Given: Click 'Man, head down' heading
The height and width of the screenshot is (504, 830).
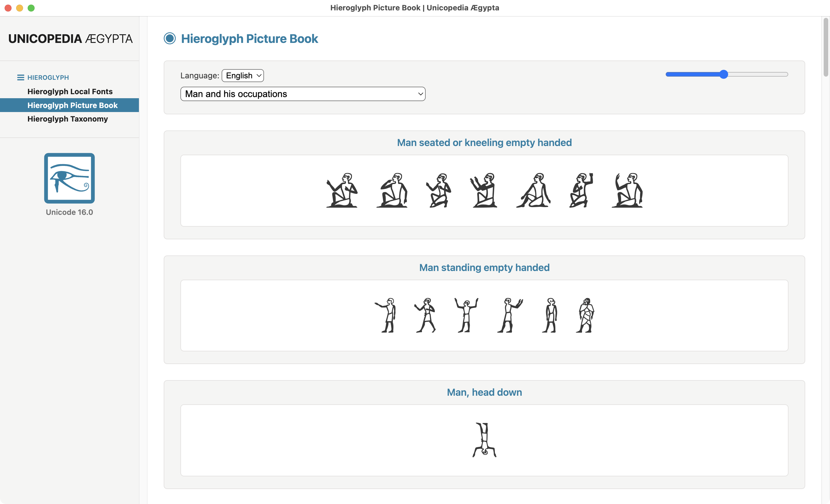Looking at the screenshot, I should click(x=484, y=392).
